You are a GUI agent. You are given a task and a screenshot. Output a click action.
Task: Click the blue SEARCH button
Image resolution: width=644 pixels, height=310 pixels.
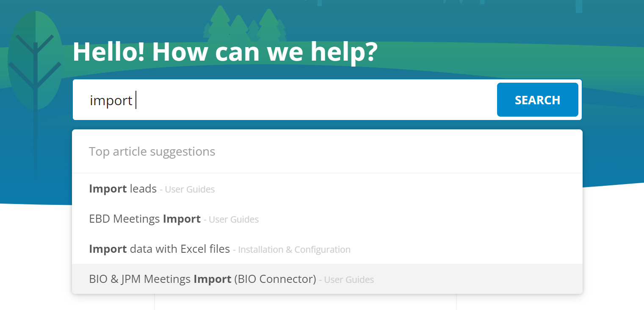tap(537, 100)
